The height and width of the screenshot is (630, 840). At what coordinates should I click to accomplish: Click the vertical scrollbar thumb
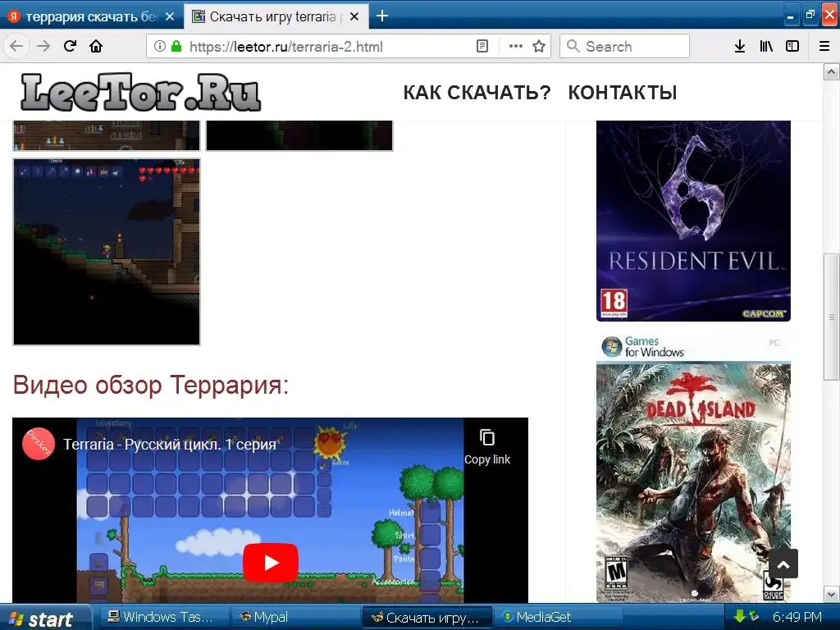(832, 317)
